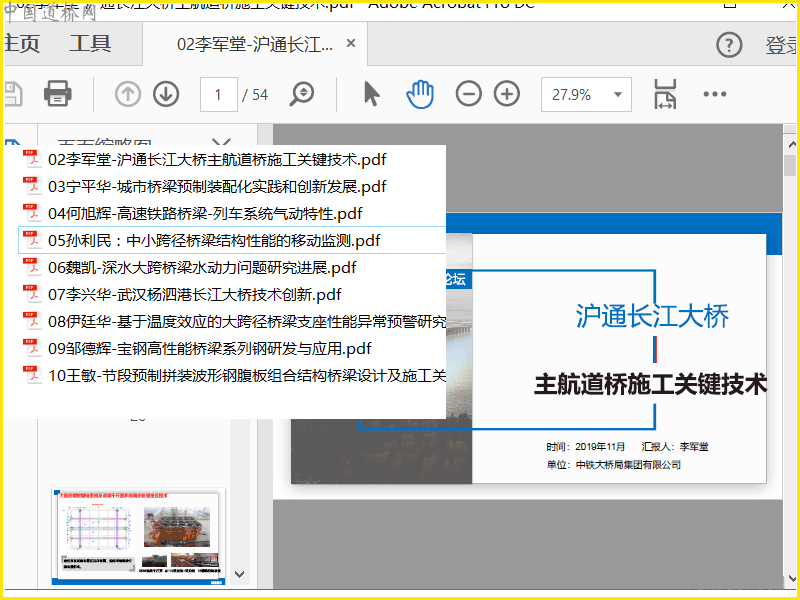Open file 02李军堂-沪通长江大桥主航道桥施工关键技术.pdf
800x600 pixels.
[217, 160]
